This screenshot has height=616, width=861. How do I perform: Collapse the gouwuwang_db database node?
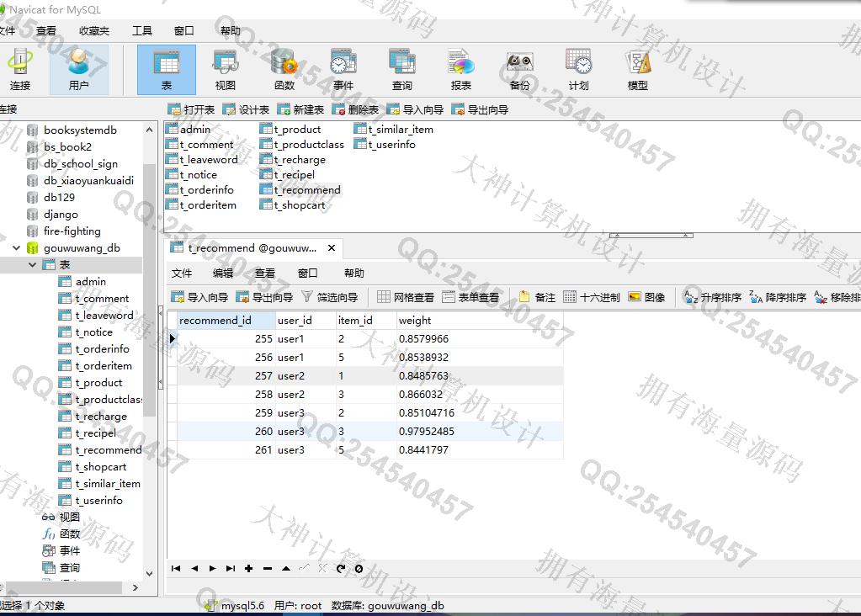[x=17, y=248]
